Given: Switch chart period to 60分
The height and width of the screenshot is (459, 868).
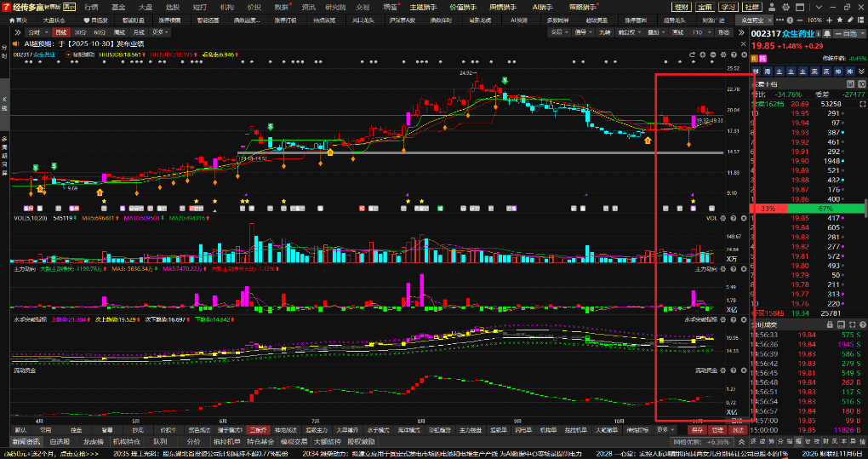Looking at the screenshot, I should [100, 32].
